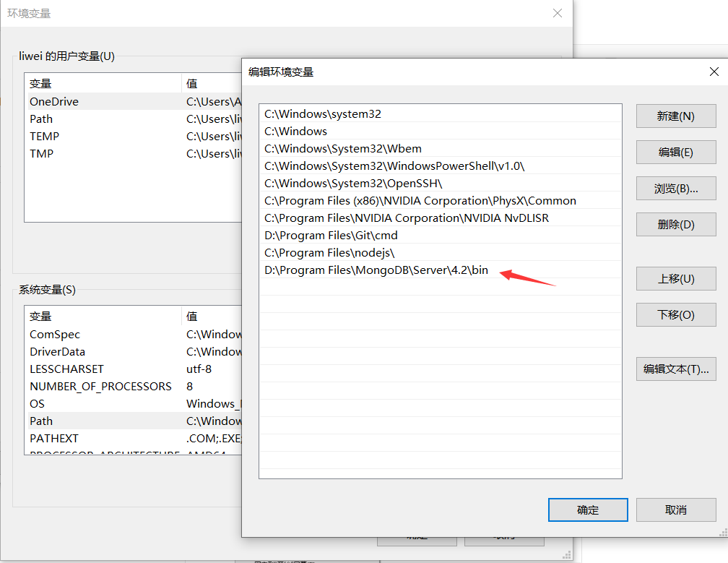Close the 环境变量 window
The width and height of the screenshot is (728, 563).
pyautogui.click(x=557, y=13)
